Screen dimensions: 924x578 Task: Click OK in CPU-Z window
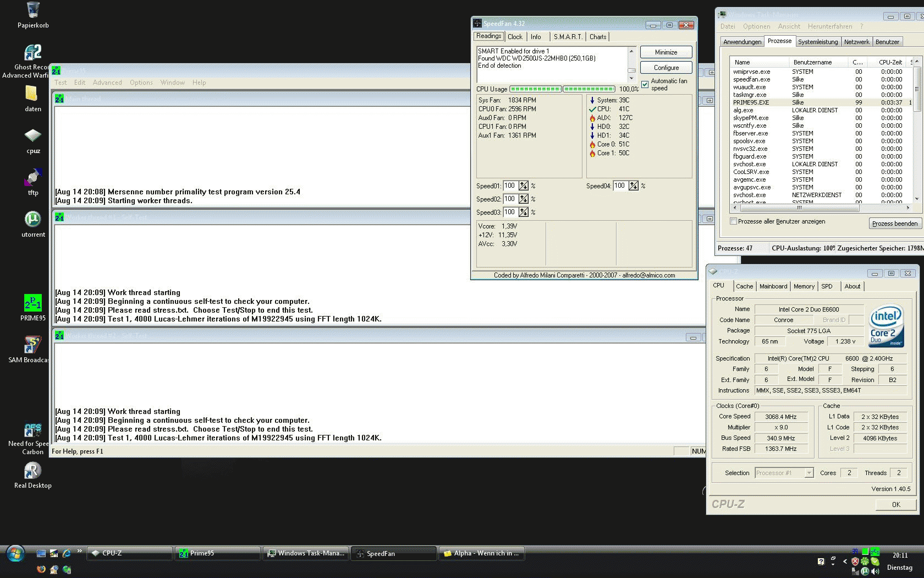coord(896,505)
